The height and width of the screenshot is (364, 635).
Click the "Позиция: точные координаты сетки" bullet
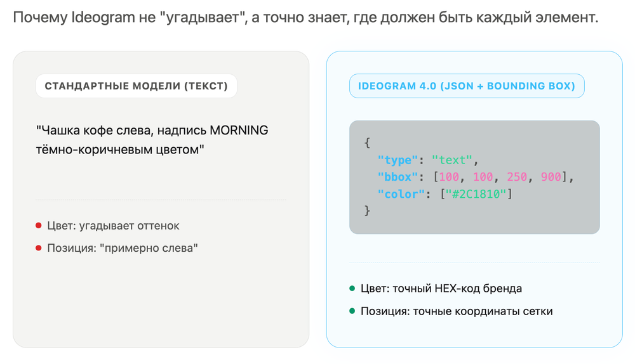coord(457,311)
